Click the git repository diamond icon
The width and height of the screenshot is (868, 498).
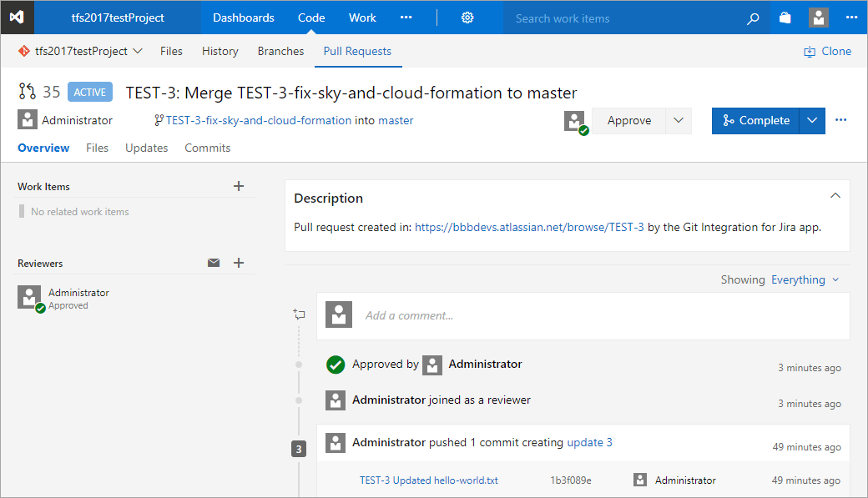(x=24, y=51)
